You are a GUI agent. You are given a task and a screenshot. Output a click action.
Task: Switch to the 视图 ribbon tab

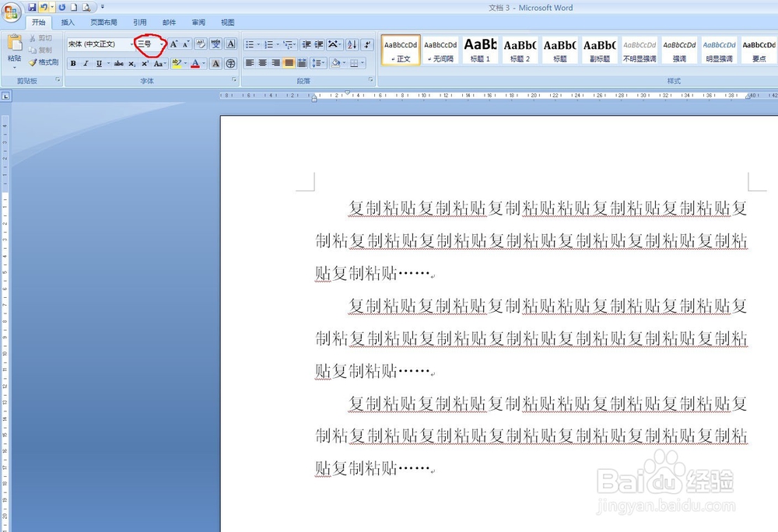click(x=226, y=22)
